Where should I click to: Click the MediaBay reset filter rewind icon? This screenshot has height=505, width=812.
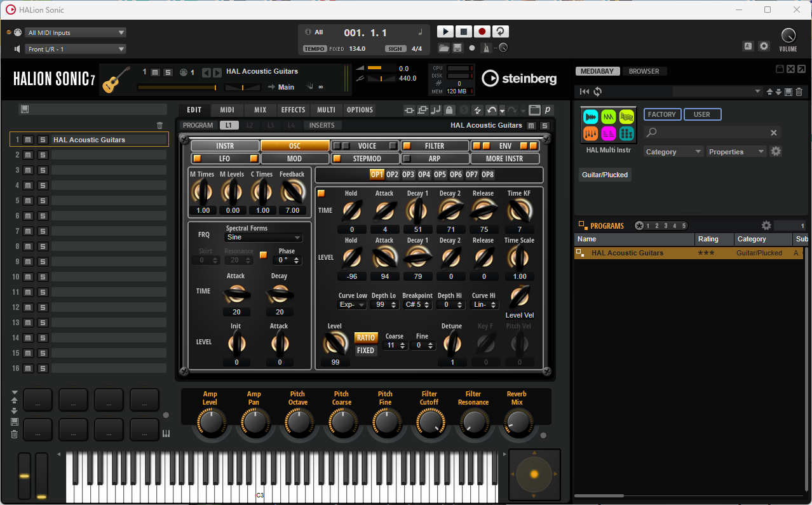585,92
